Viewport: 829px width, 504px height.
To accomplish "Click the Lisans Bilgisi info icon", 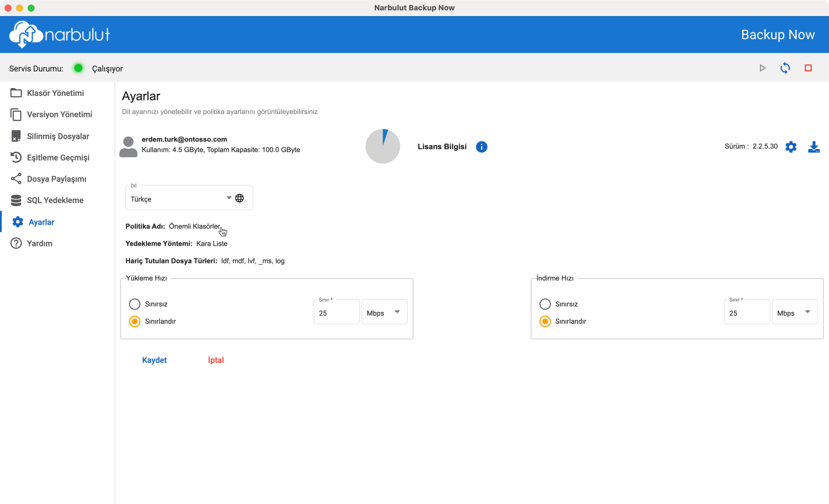I will (x=481, y=147).
